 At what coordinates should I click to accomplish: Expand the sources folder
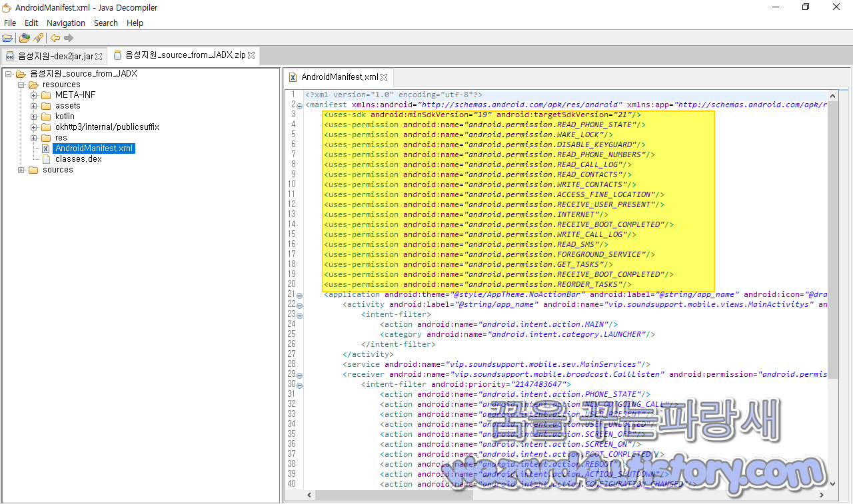tap(21, 170)
